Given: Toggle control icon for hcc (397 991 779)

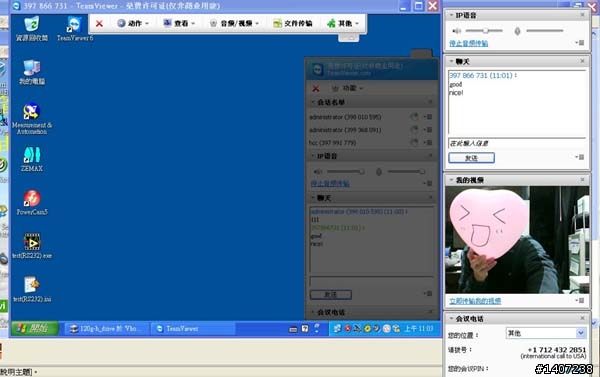Looking at the screenshot, I should click(414, 143).
